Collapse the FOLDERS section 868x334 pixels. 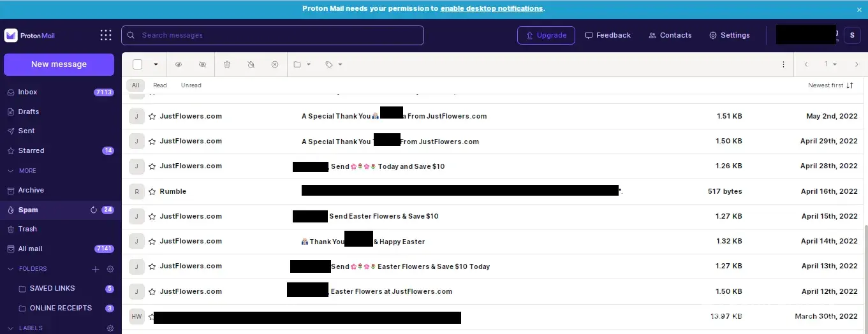click(x=27, y=269)
